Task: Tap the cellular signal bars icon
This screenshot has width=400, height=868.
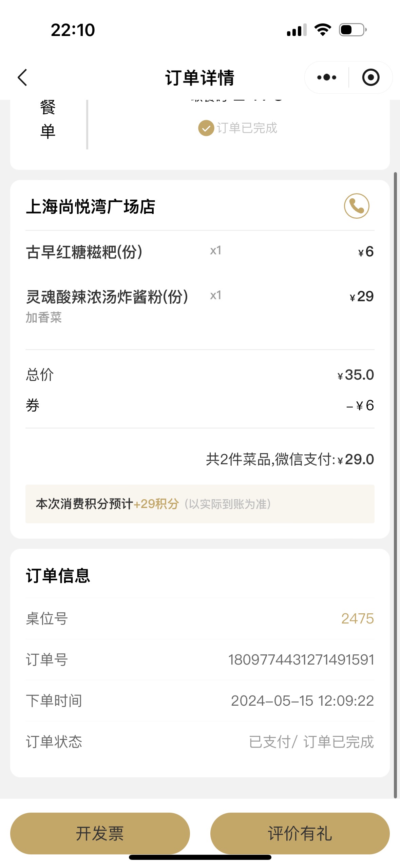Action: (x=297, y=30)
